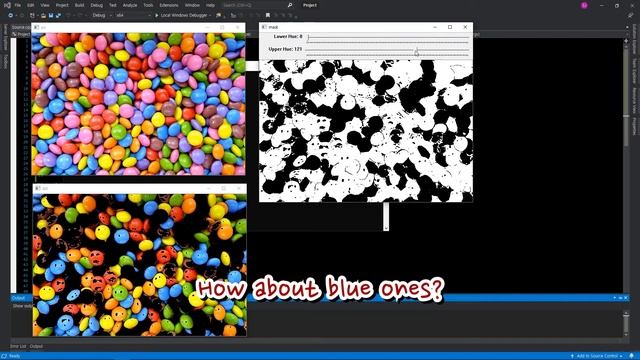Click the Ready status text
The width and height of the screenshot is (640, 360).
click(x=14, y=356)
